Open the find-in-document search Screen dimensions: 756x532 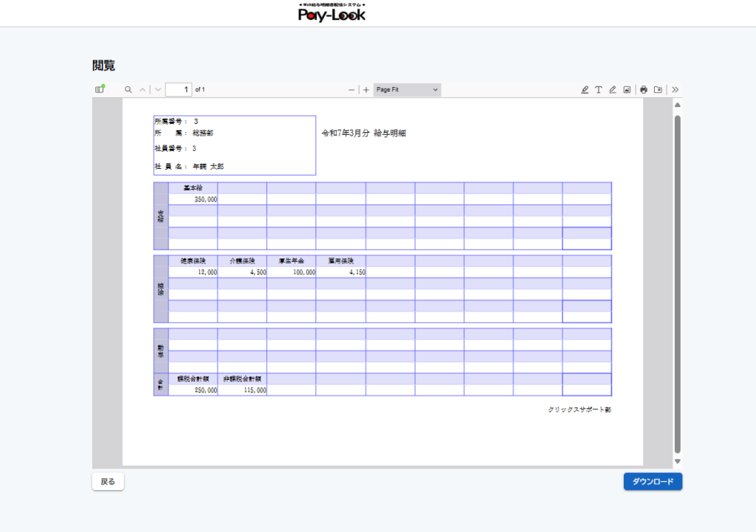pyautogui.click(x=128, y=89)
